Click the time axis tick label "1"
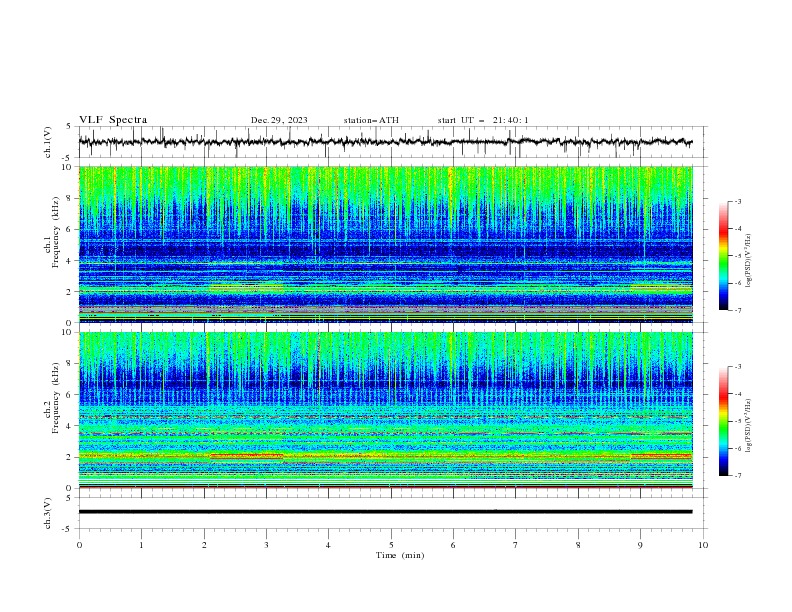 coord(141,545)
